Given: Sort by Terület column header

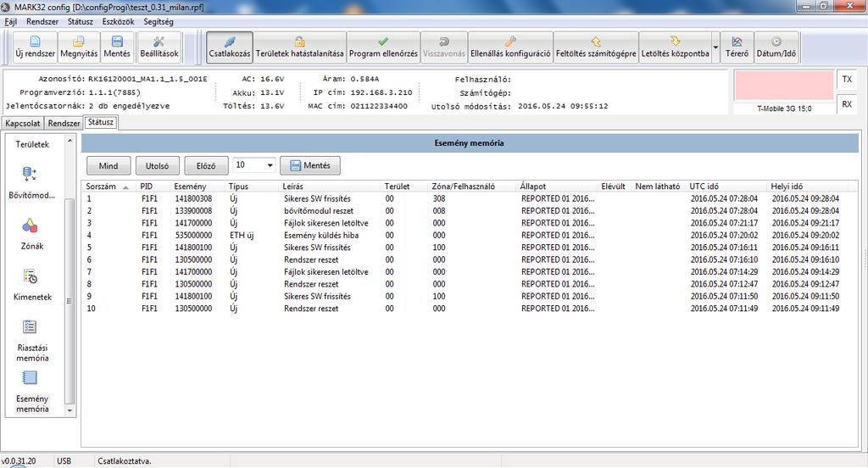Looking at the screenshot, I should [x=403, y=187].
